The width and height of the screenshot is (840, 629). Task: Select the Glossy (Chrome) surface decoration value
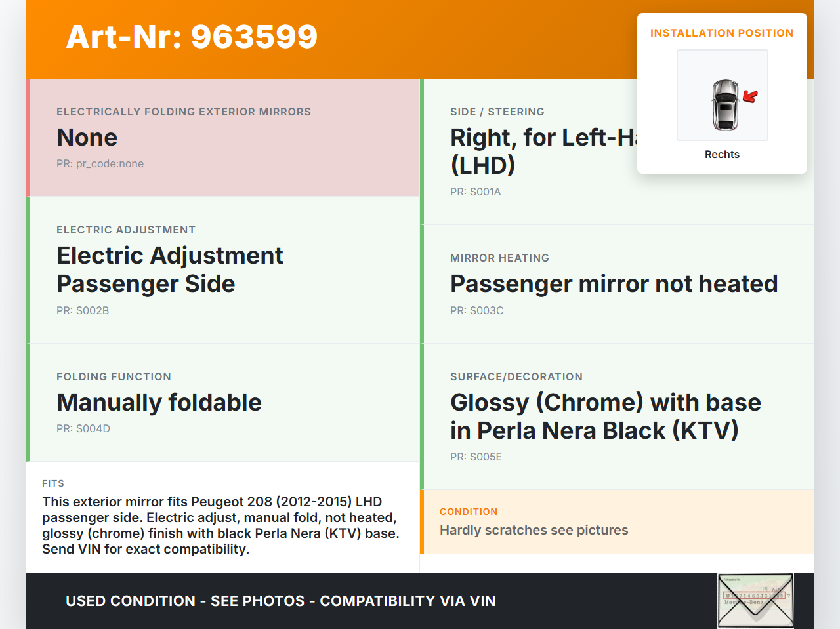(605, 416)
